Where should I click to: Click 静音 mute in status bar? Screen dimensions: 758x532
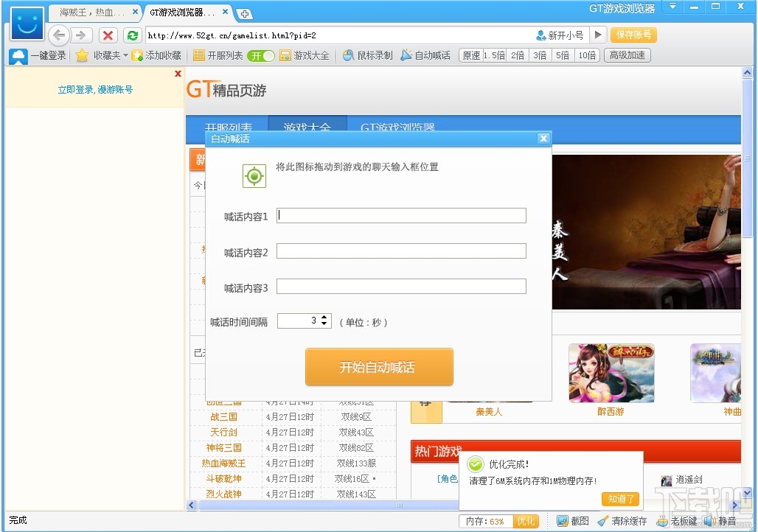coord(720,522)
